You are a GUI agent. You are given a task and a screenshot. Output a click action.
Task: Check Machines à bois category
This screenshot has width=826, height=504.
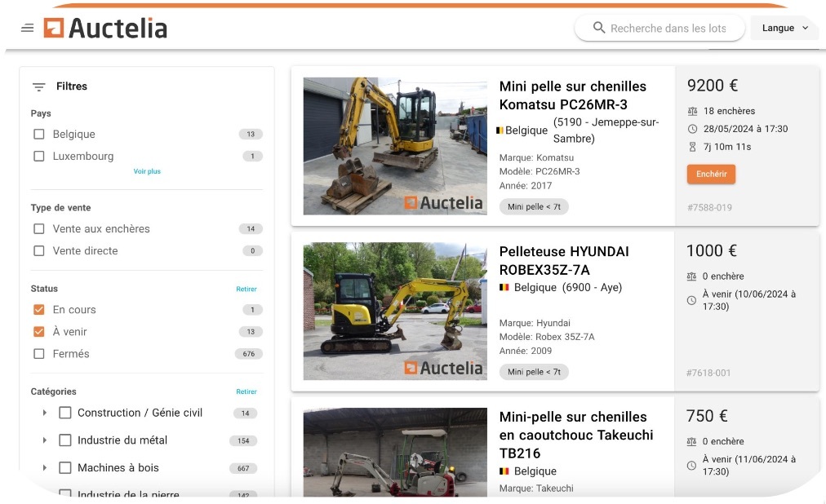click(65, 467)
